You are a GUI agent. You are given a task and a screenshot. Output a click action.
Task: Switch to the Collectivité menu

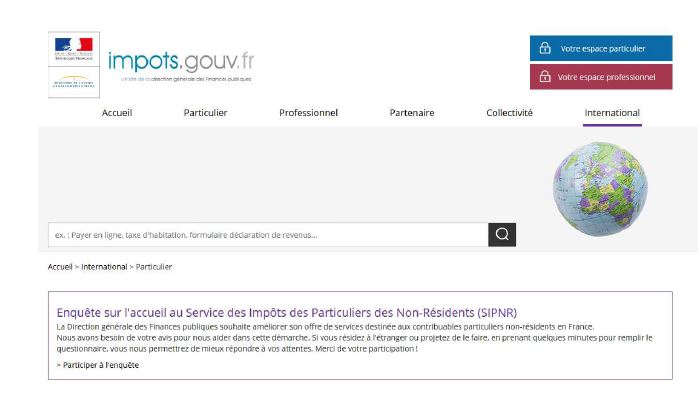pos(509,113)
